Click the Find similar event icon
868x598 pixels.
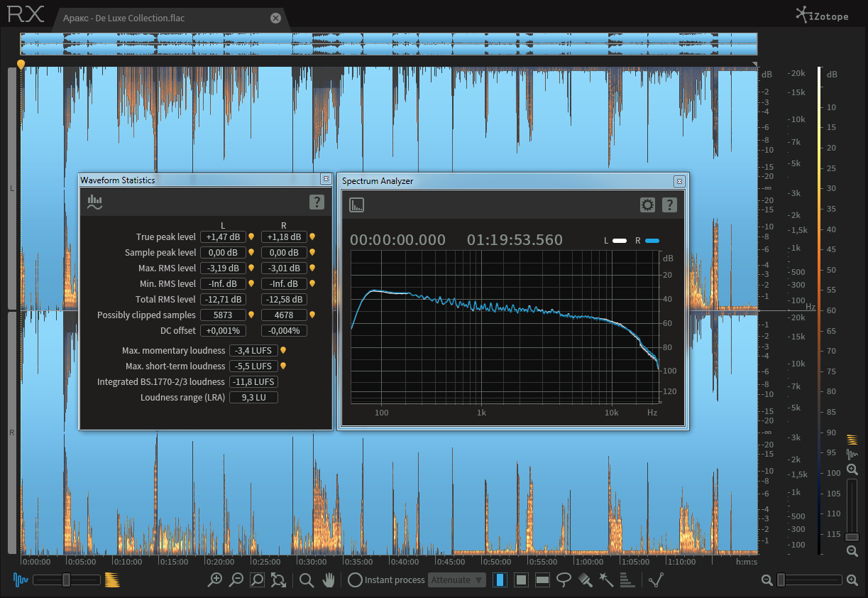click(657, 580)
